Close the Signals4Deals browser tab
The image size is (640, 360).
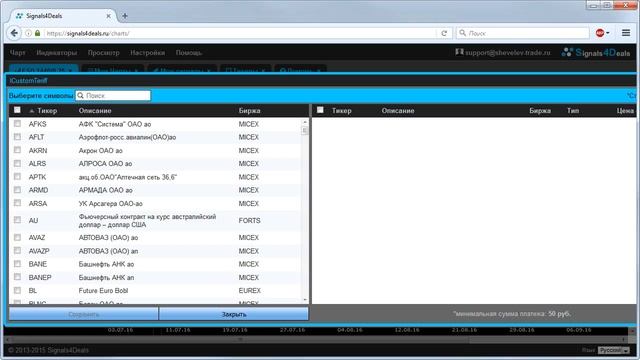point(108,16)
